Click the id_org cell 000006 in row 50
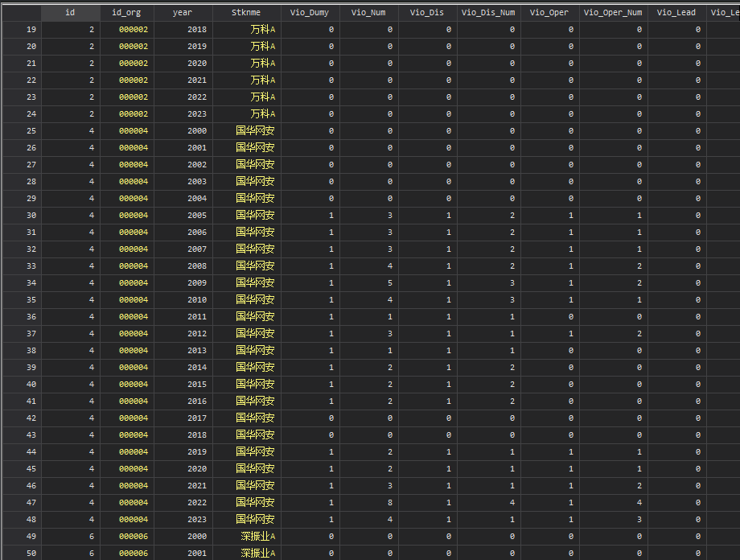Viewport: 740px width, 560px height. [133, 554]
